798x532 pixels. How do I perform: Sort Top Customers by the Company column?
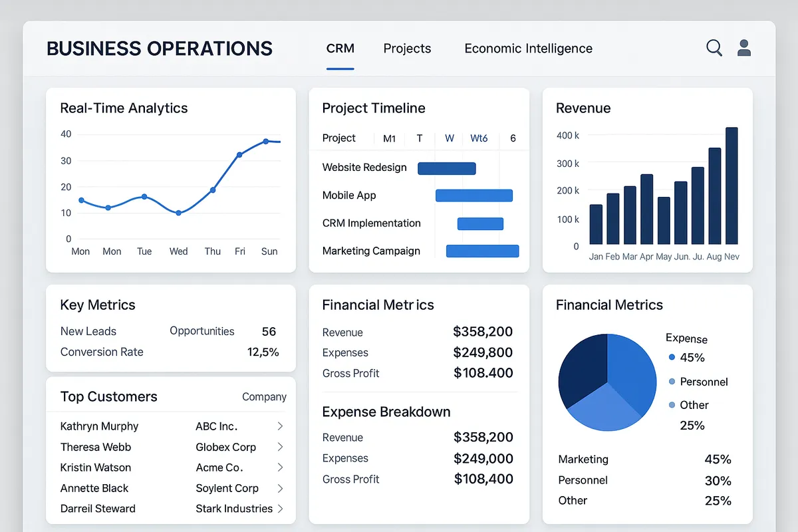pyautogui.click(x=264, y=396)
